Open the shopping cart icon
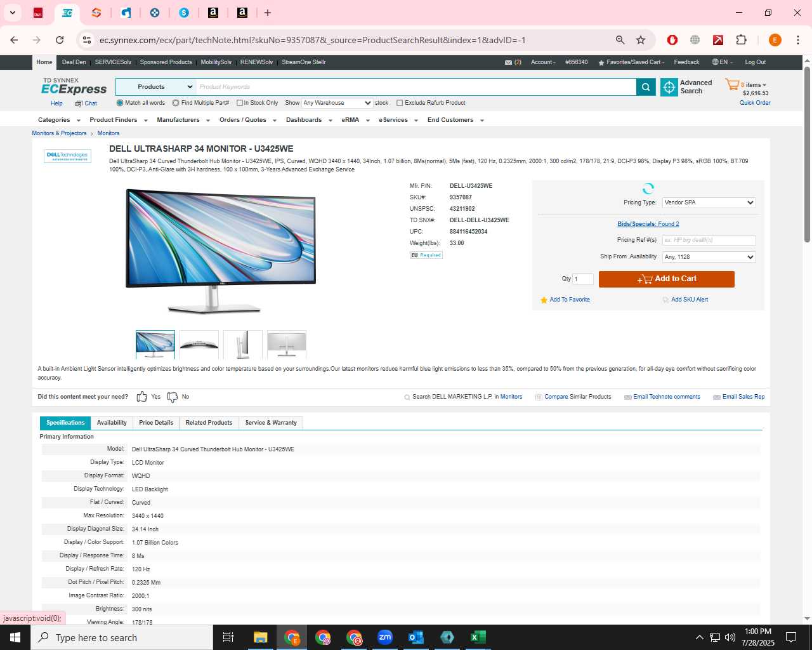 pyautogui.click(x=732, y=84)
